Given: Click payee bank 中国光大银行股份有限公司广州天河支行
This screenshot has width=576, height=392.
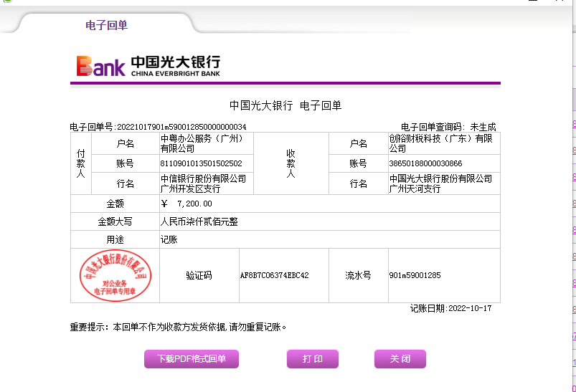Looking at the screenshot, I should (440, 183).
